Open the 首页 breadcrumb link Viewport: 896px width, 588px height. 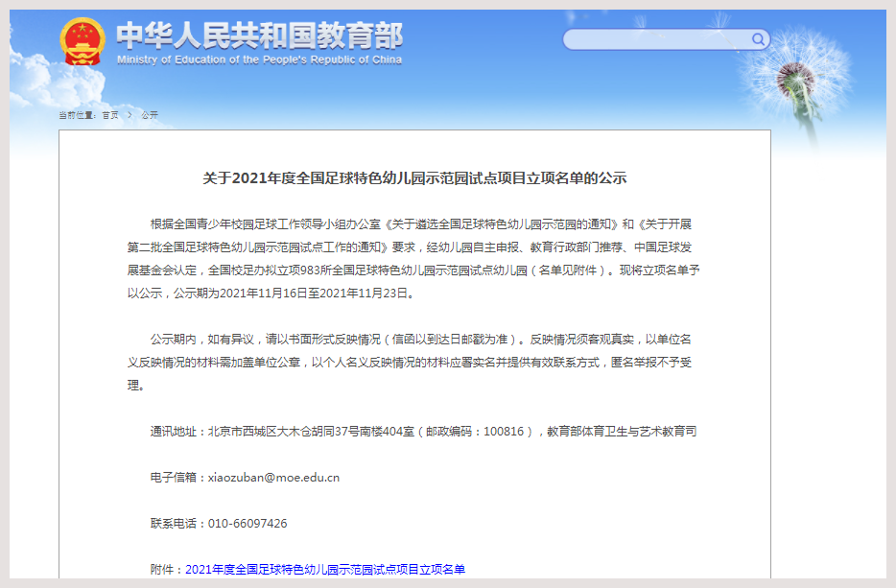(x=110, y=115)
